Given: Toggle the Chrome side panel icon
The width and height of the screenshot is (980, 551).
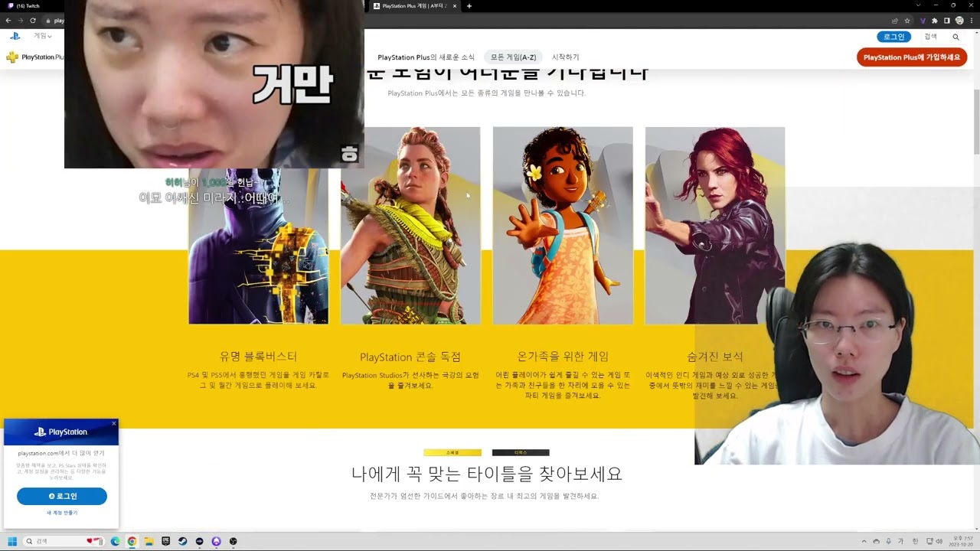Looking at the screenshot, I should coord(947,21).
